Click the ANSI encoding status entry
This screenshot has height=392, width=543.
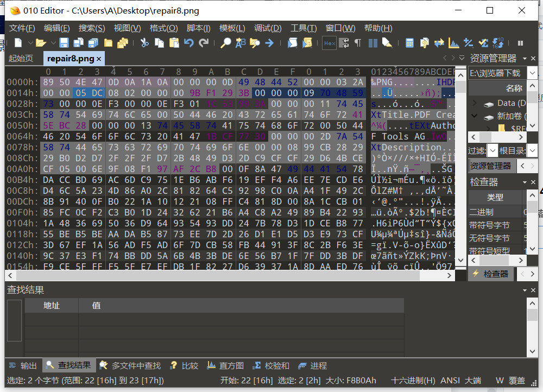coord(450,381)
